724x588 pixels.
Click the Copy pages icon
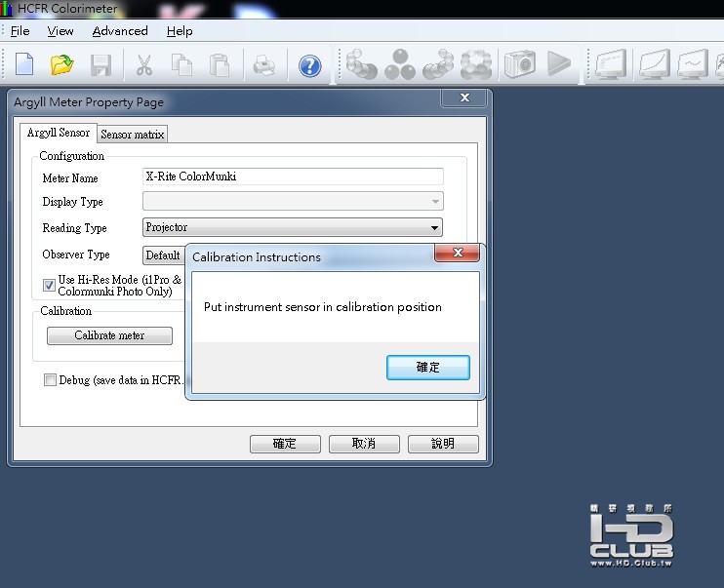pos(181,64)
